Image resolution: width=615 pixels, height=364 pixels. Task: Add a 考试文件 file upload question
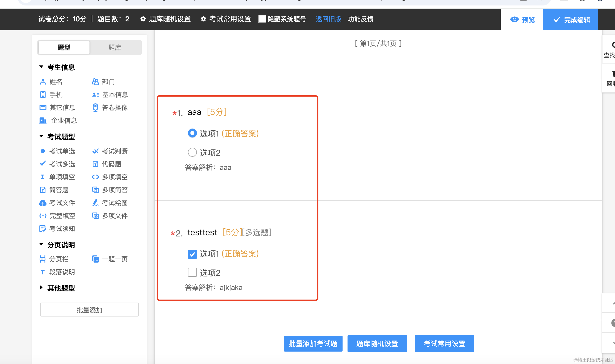pyautogui.click(x=57, y=203)
